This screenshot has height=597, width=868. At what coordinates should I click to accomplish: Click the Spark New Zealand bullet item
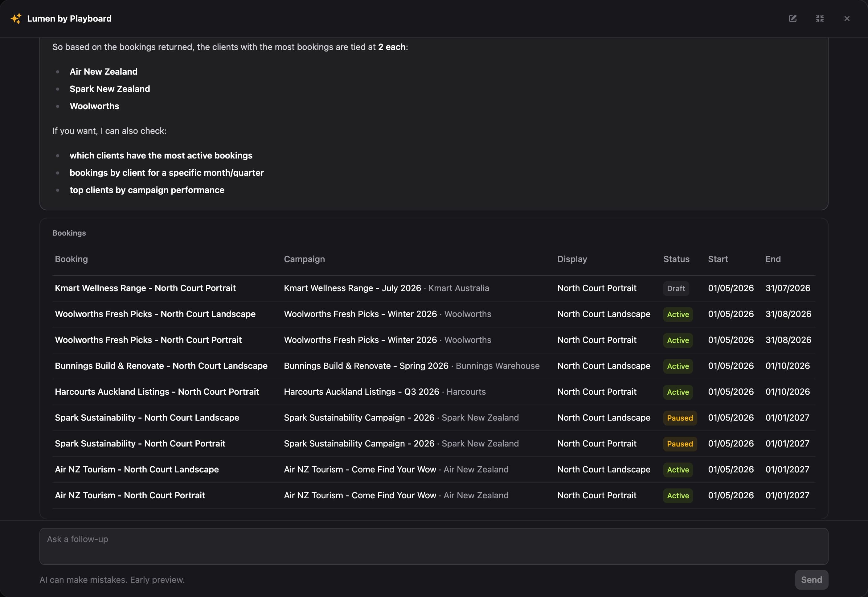coord(109,89)
